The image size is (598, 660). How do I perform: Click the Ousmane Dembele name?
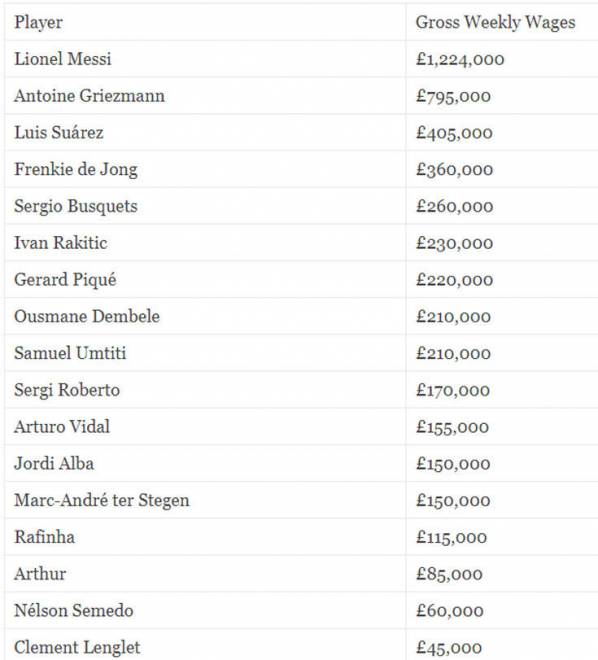click(x=87, y=317)
